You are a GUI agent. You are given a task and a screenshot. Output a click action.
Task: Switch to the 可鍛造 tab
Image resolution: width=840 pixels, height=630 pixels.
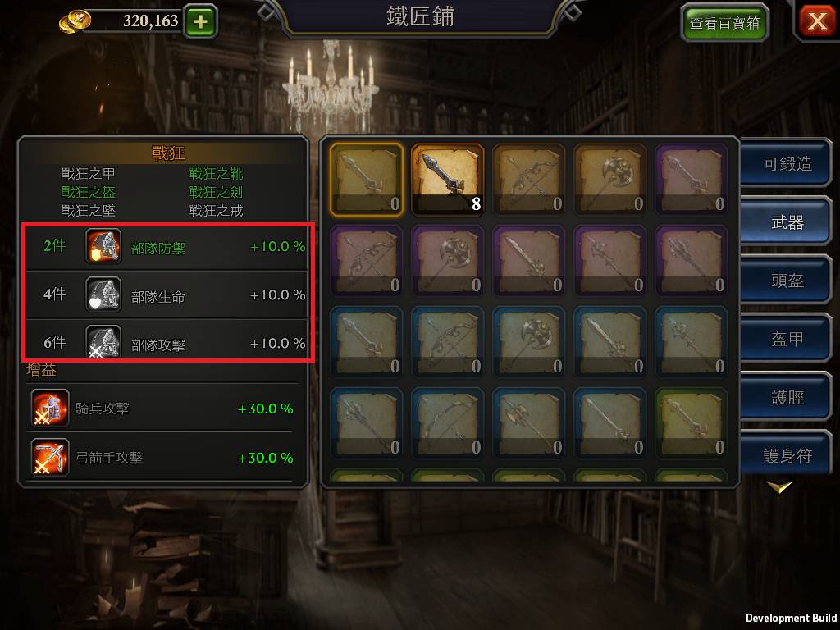(787, 163)
